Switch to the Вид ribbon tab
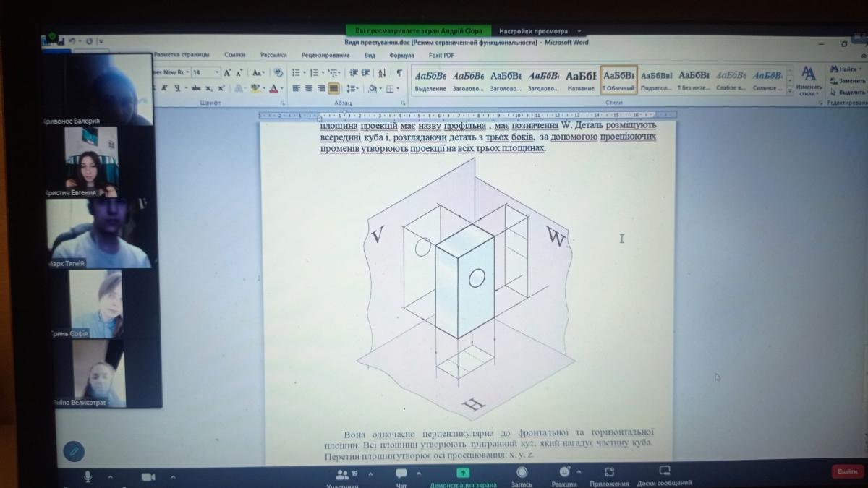Image resolution: width=868 pixels, height=488 pixels. coord(370,55)
